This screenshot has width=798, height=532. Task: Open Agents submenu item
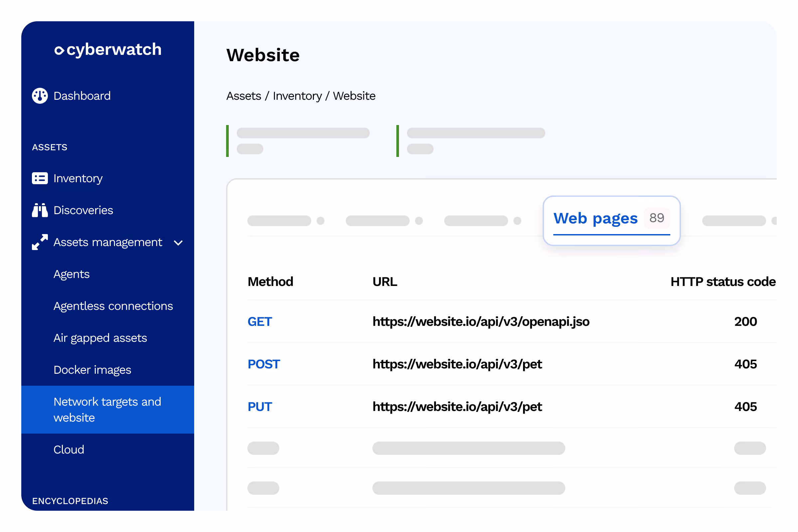[x=71, y=275]
